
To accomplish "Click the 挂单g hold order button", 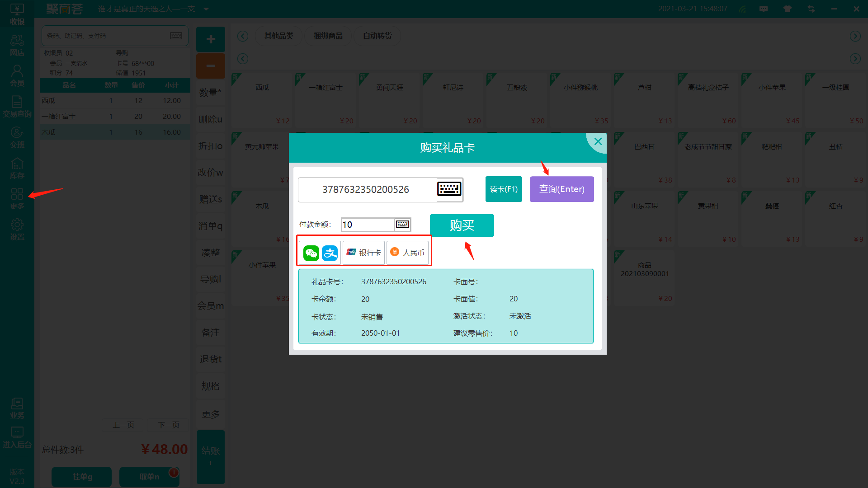I will point(82,477).
